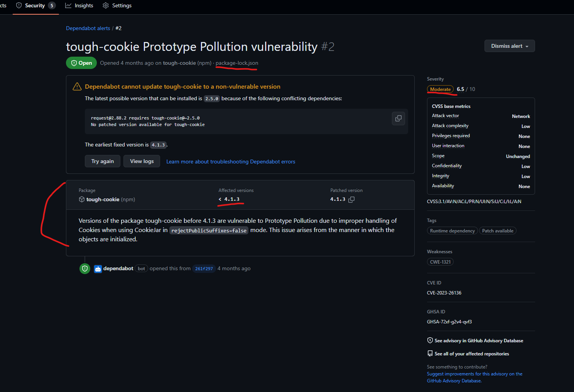Click the Try again button

coord(103,161)
